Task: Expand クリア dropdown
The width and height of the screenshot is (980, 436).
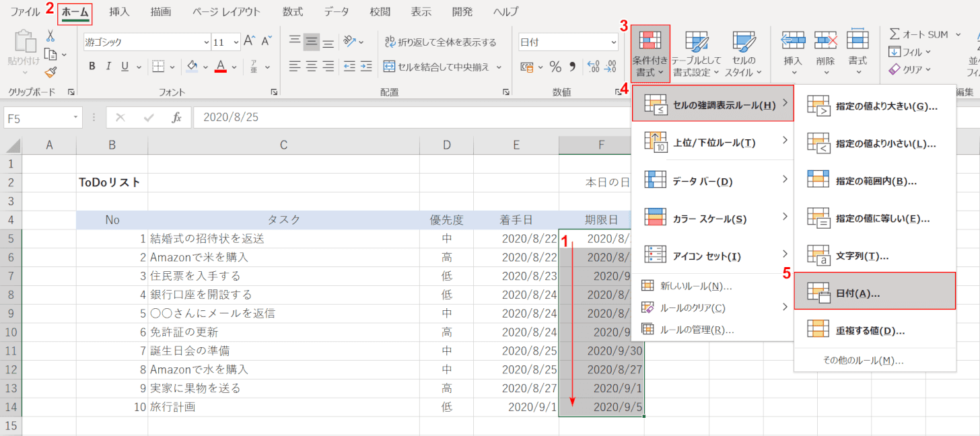Action: point(928,69)
